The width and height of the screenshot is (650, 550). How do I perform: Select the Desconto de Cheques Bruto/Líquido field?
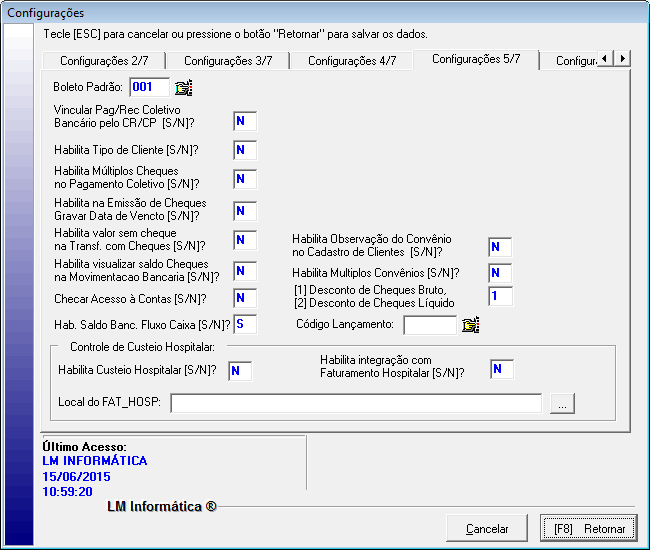[500, 296]
